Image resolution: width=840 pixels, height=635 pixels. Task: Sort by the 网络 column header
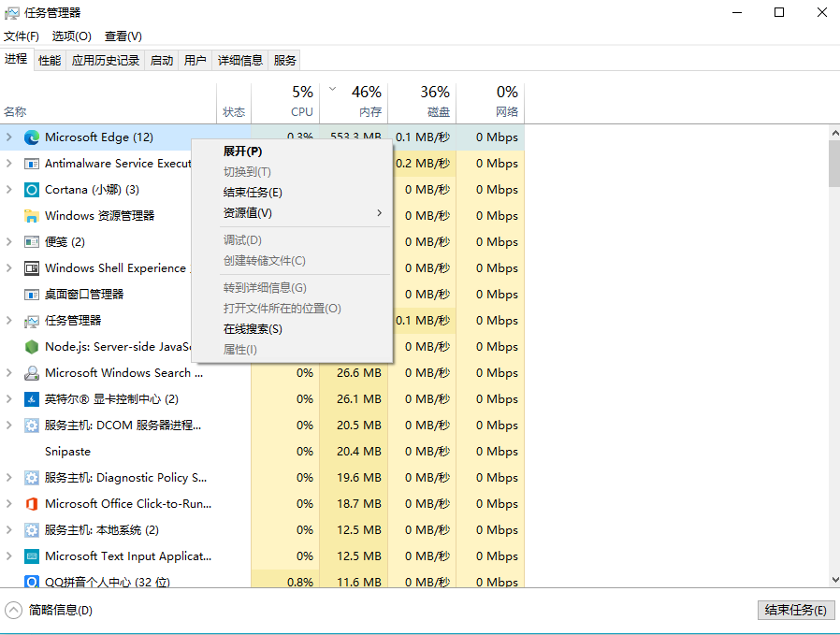point(491,103)
